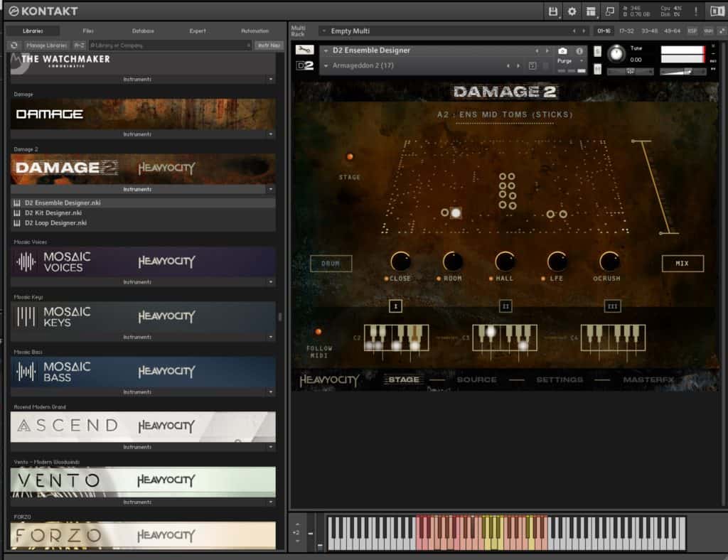Toggle the CLOSE mic on/off dot
The image size is (728, 560).
[386, 279]
